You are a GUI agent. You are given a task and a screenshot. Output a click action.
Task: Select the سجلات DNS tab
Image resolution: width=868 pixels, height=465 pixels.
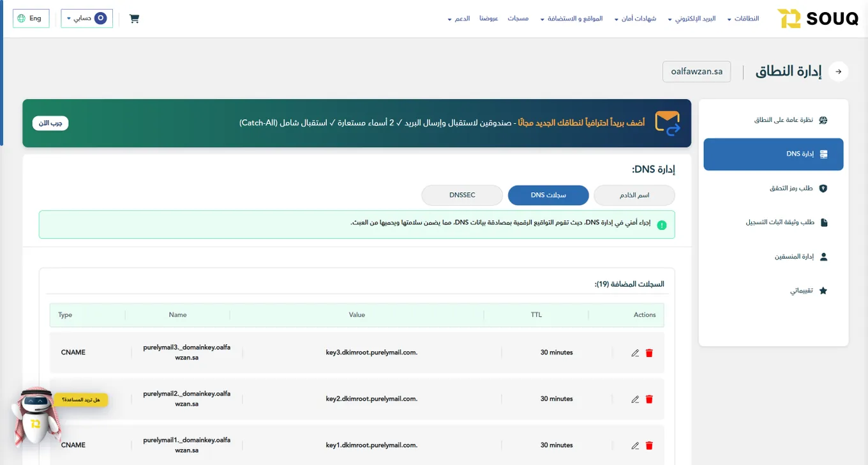[x=548, y=195]
